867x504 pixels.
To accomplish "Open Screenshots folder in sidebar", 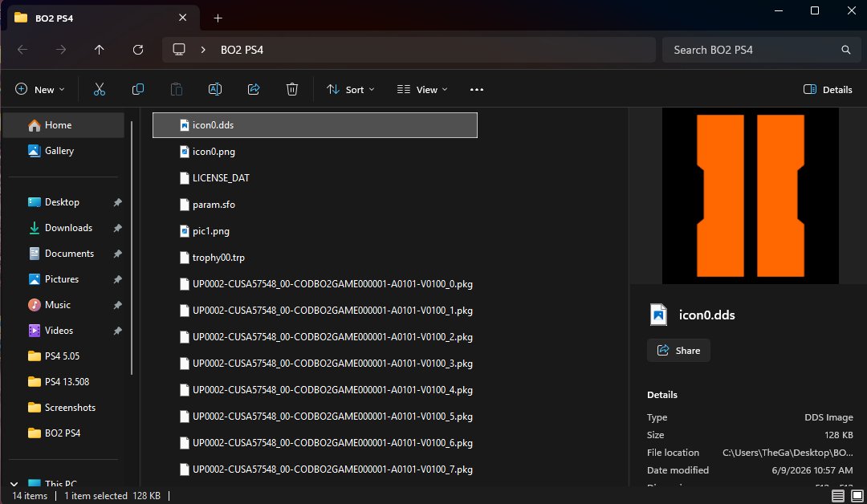I will coord(63,407).
